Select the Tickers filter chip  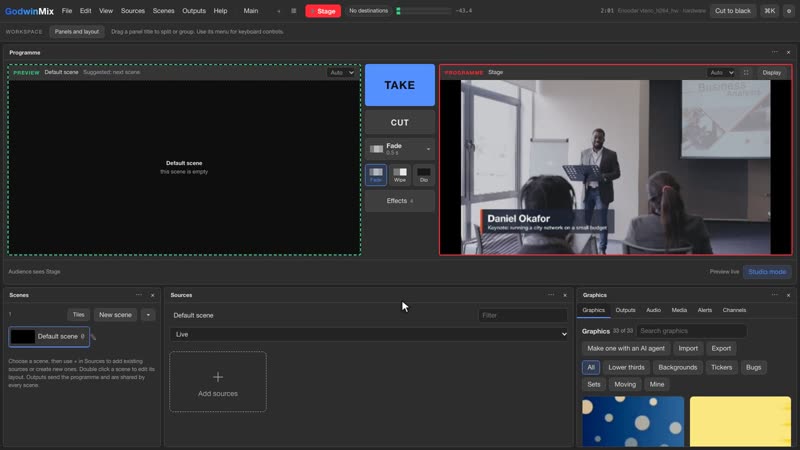point(721,367)
